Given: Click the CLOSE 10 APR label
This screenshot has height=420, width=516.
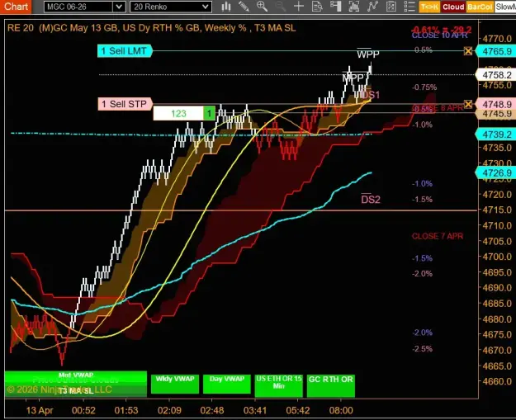Looking at the screenshot, I should (440, 35).
